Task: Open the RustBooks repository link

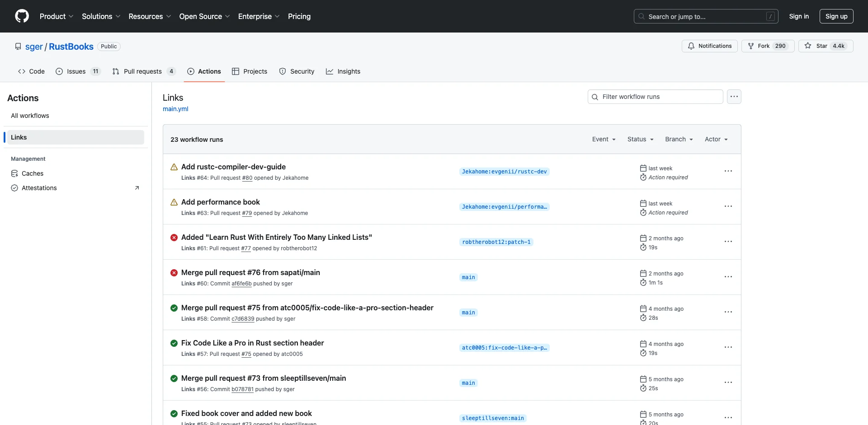Action: [71, 47]
